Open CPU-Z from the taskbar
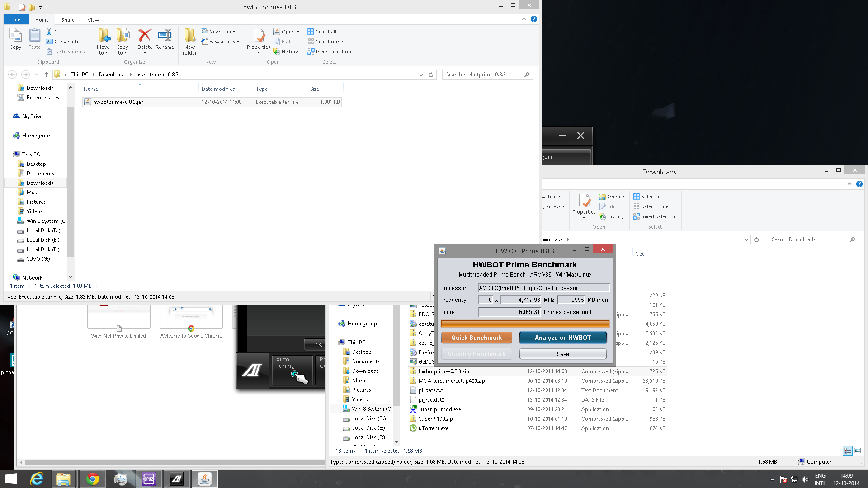Screen dimensions: 868x488 tap(149, 479)
